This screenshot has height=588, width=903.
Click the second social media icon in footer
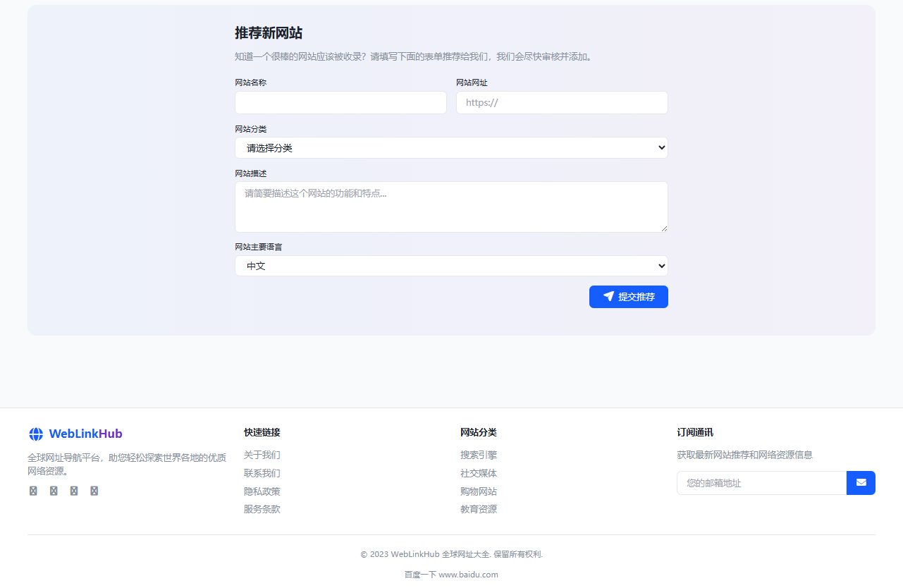coord(54,490)
